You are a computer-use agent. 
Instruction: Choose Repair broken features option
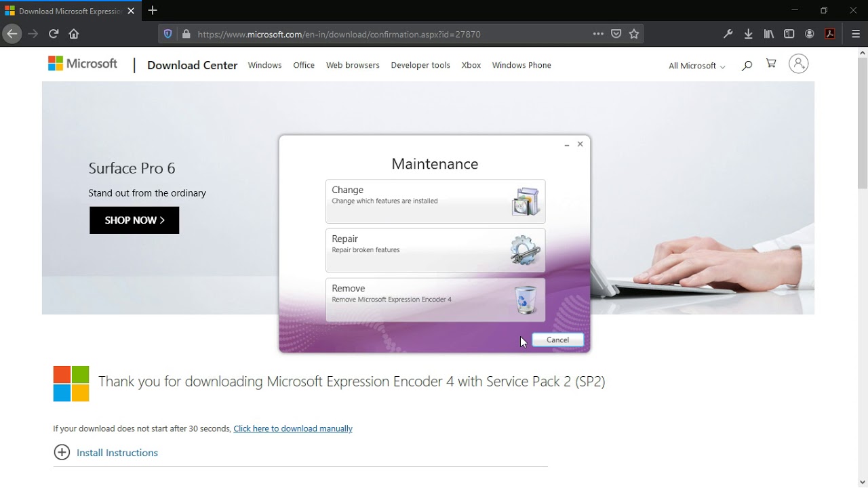435,250
